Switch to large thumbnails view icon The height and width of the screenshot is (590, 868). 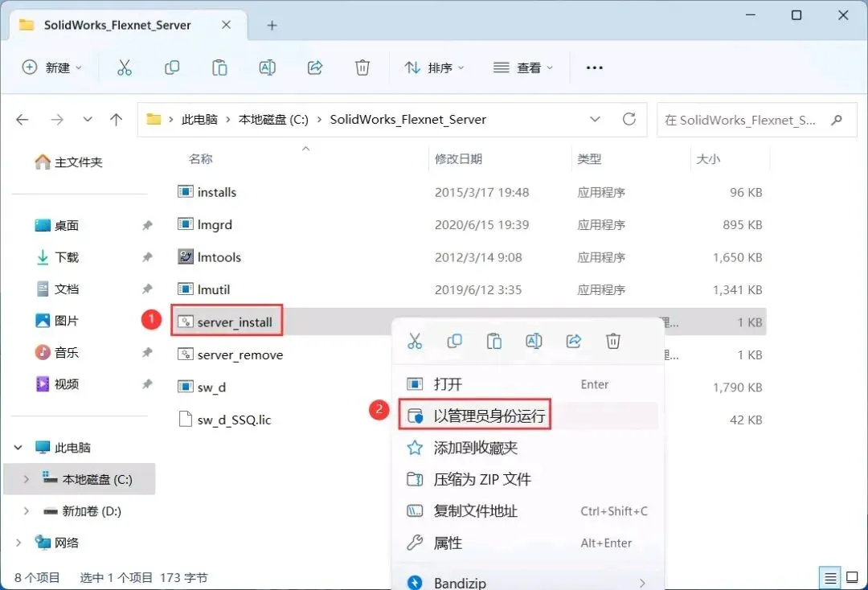click(x=853, y=578)
